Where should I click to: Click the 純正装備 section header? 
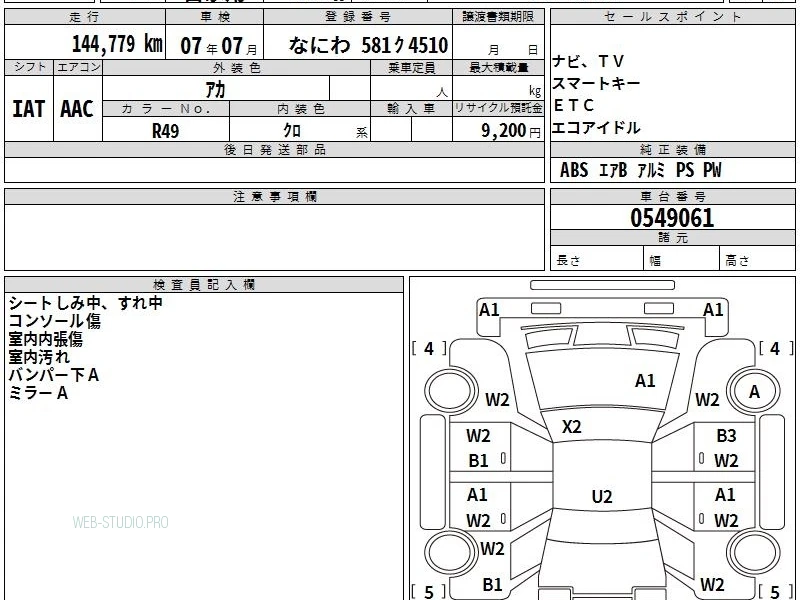pyautogui.click(x=672, y=150)
